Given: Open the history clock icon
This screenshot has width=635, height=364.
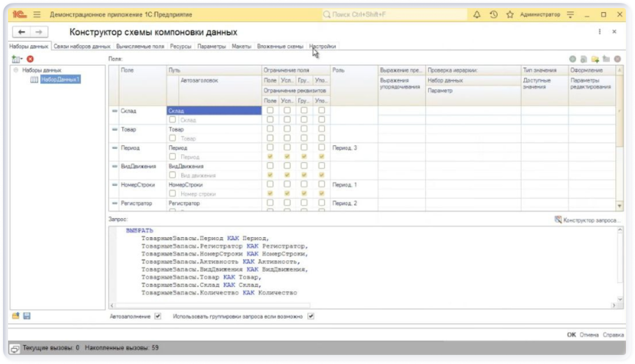Looking at the screenshot, I should tap(494, 15).
